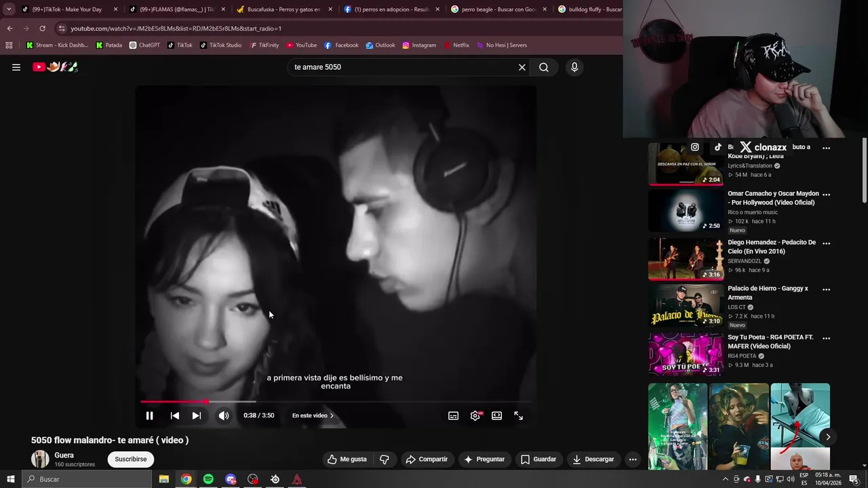This screenshot has width=868, height=488.
Task: Show hidden system tray icons
Action: 726,479
